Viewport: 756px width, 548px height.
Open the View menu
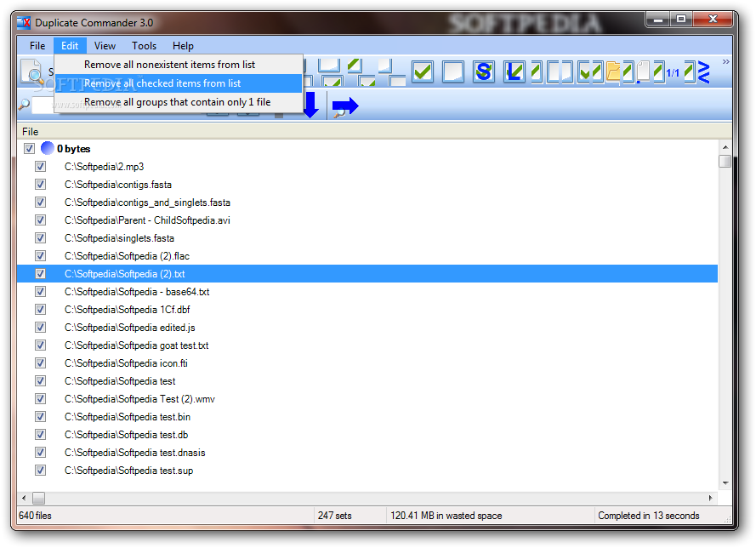(105, 46)
